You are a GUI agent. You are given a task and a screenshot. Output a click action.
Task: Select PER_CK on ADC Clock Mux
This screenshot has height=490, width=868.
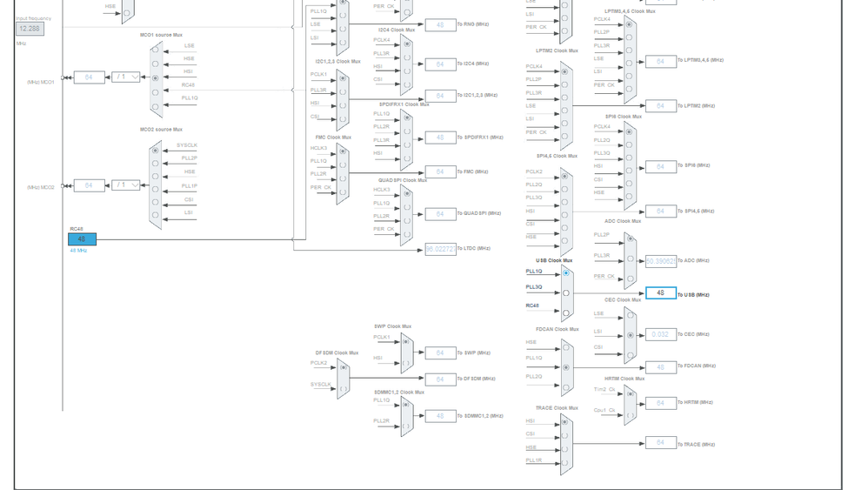click(x=630, y=279)
